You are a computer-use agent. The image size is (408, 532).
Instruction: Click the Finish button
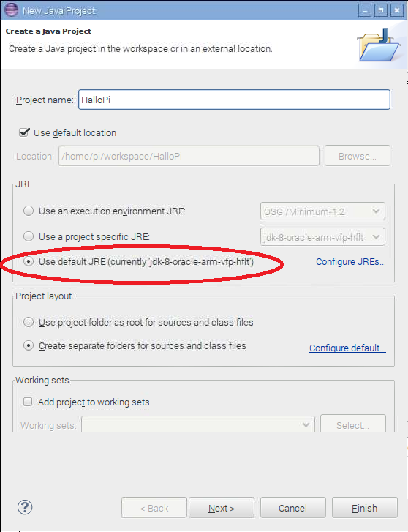click(x=365, y=508)
